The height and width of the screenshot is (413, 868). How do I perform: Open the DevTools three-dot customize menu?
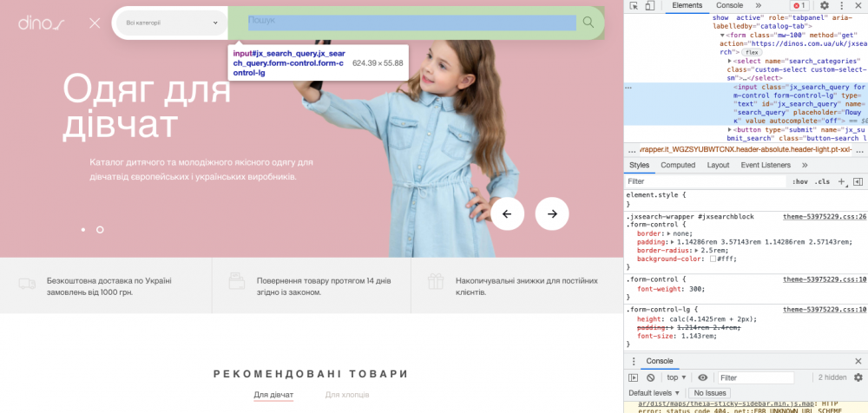[842, 5]
